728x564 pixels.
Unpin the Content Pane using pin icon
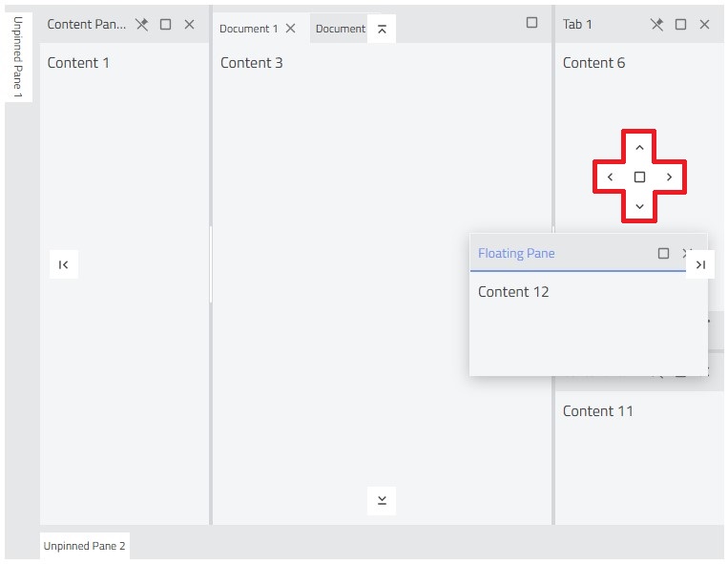[x=142, y=25]
